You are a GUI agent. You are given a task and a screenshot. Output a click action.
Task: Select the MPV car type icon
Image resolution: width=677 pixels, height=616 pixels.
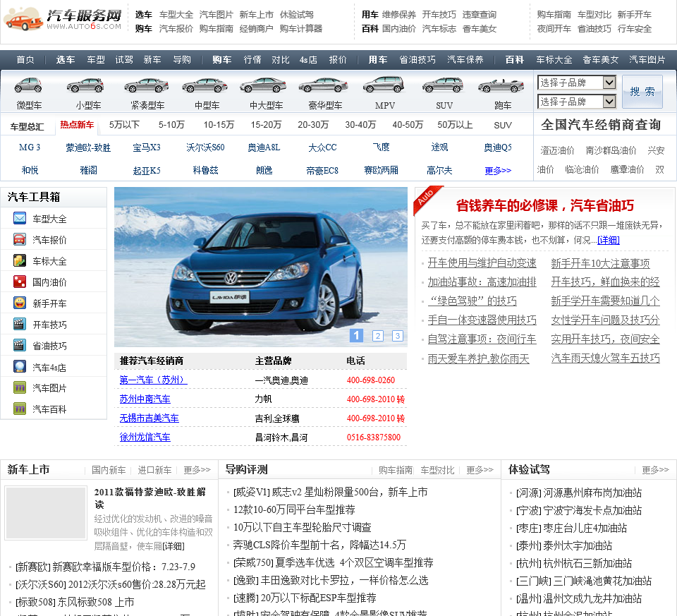[384, 85]
